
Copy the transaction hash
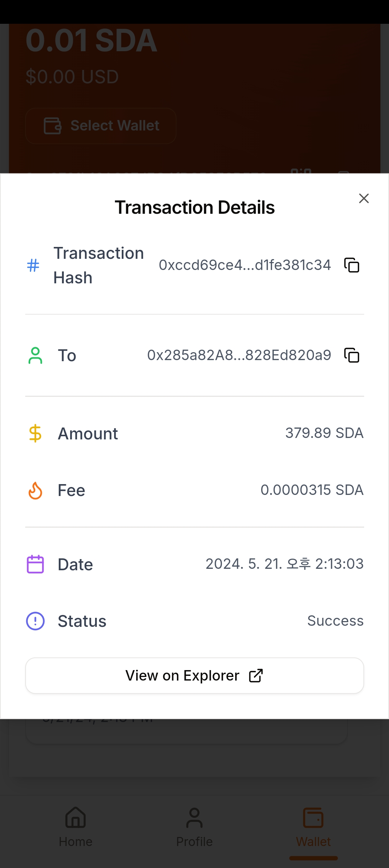click(352, 265)
